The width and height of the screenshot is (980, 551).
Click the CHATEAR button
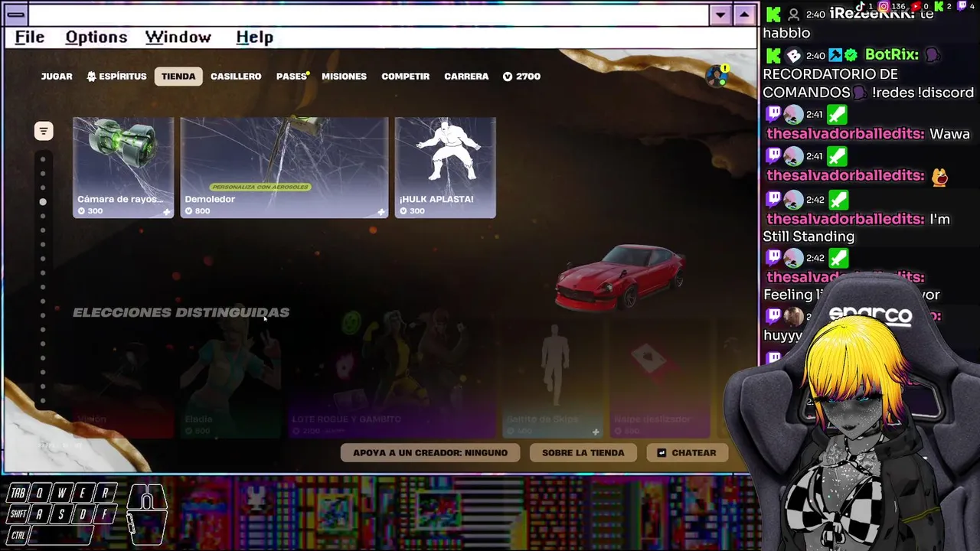tap(687, 453)
